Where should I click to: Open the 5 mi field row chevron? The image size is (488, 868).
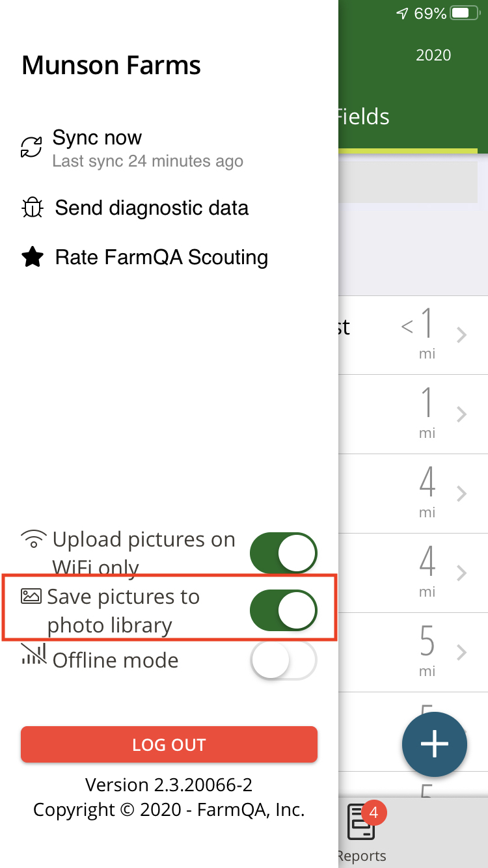461,653
